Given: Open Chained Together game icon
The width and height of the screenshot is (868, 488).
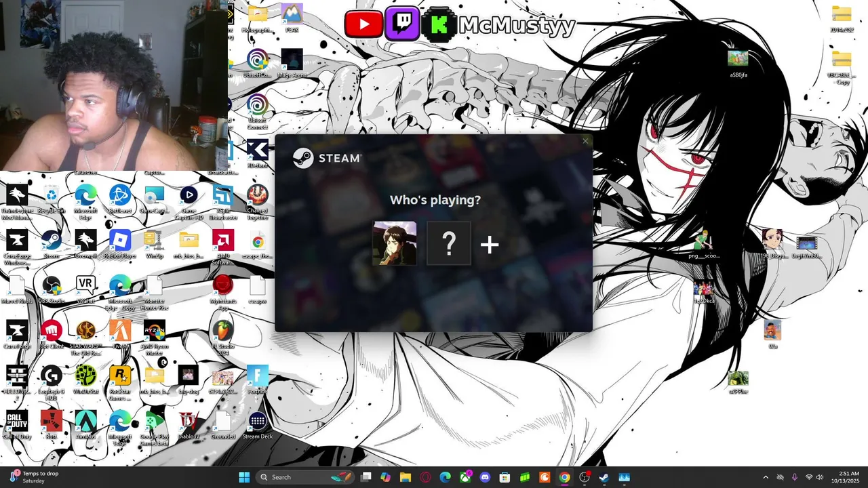Looking at the screenshot, I should pyautogui.click(x=258, y=202).
